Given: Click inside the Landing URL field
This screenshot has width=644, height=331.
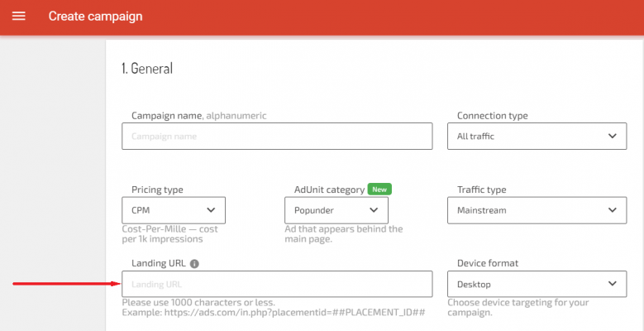Looking at the screenshot, I should pyautogui.click(x=277, y=284).
